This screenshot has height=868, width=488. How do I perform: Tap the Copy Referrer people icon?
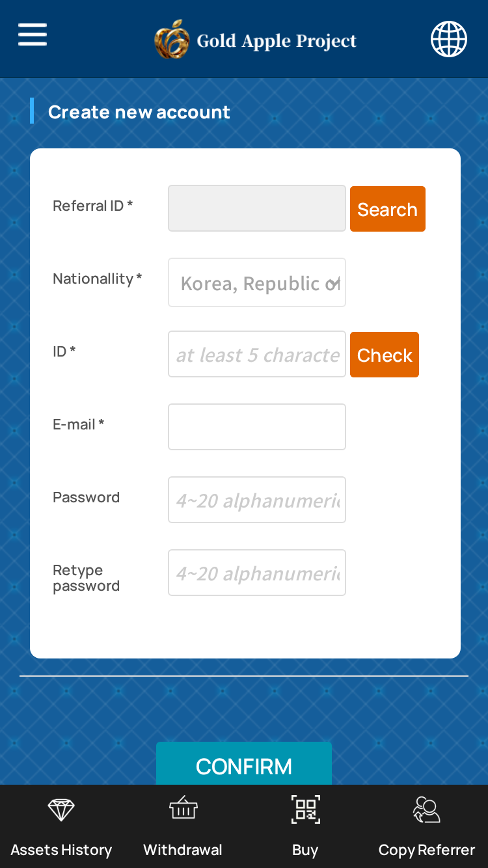point(427,810)
